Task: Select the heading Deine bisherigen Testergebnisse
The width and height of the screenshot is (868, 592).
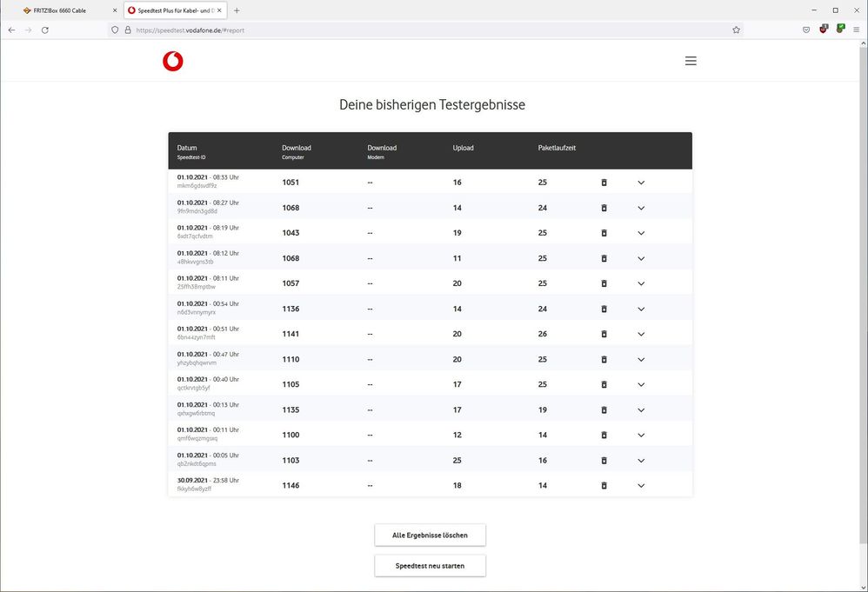Action: pos(432,104)
